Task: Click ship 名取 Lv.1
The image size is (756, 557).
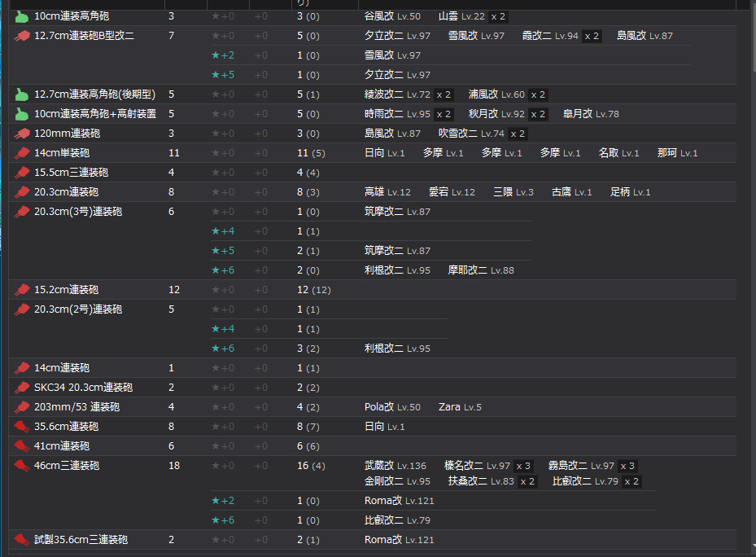Action: pos(619,153)
